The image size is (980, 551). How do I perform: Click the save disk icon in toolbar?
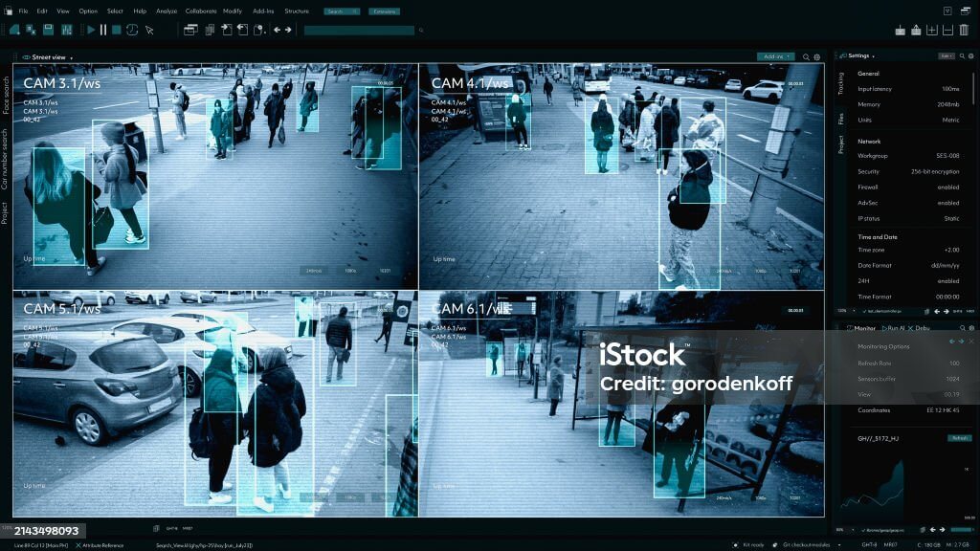tap(47, 30)
